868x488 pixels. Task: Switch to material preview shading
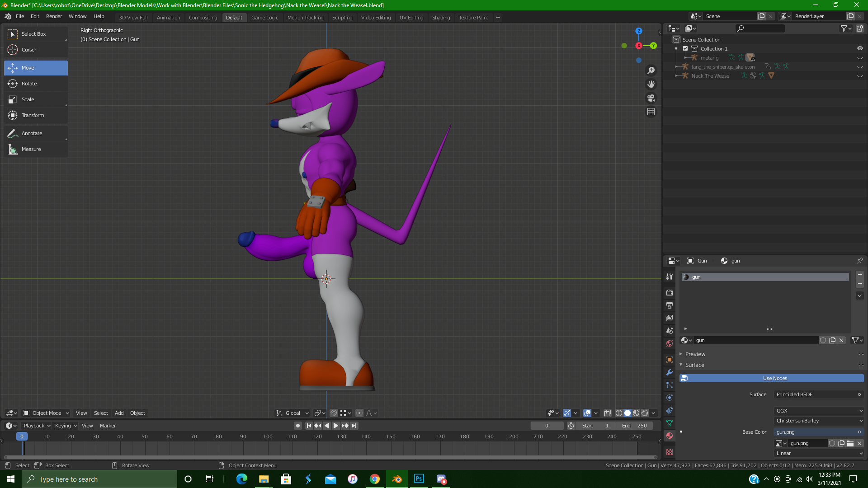(636, 413)
